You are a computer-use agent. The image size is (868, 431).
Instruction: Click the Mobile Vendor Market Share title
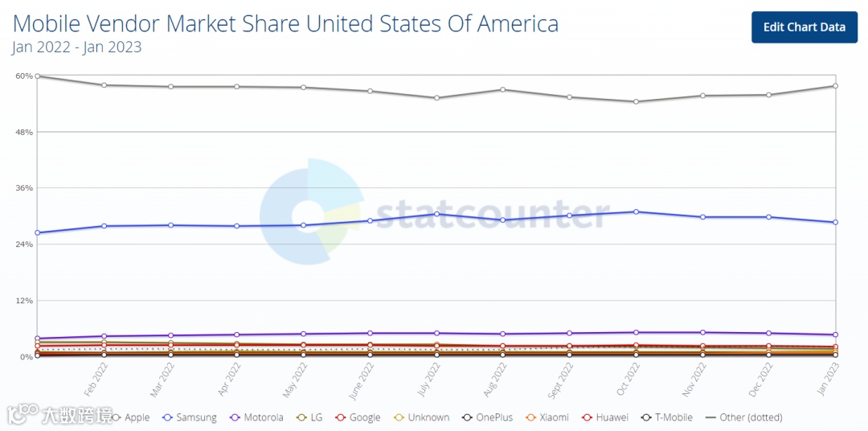click(285, 24)
